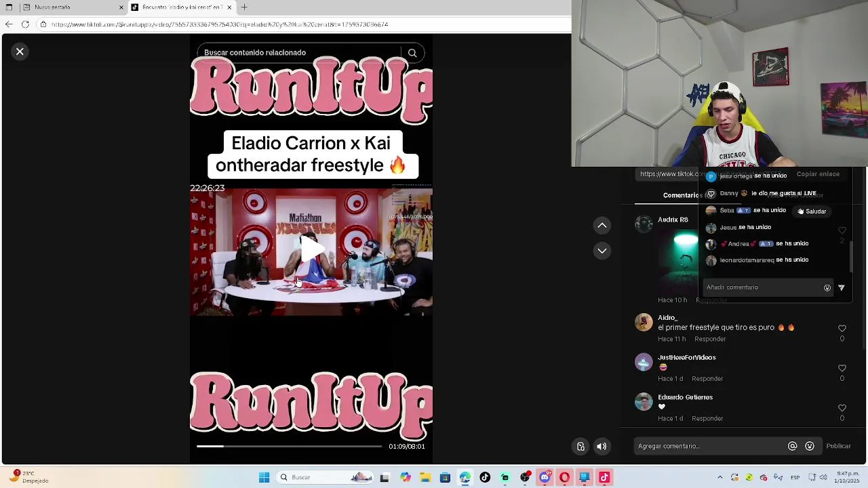Close the TikTok 'Encuentra eladio y kai cenat' tab
The width and height of the screenshot is (868, 488).
point(229,7)
